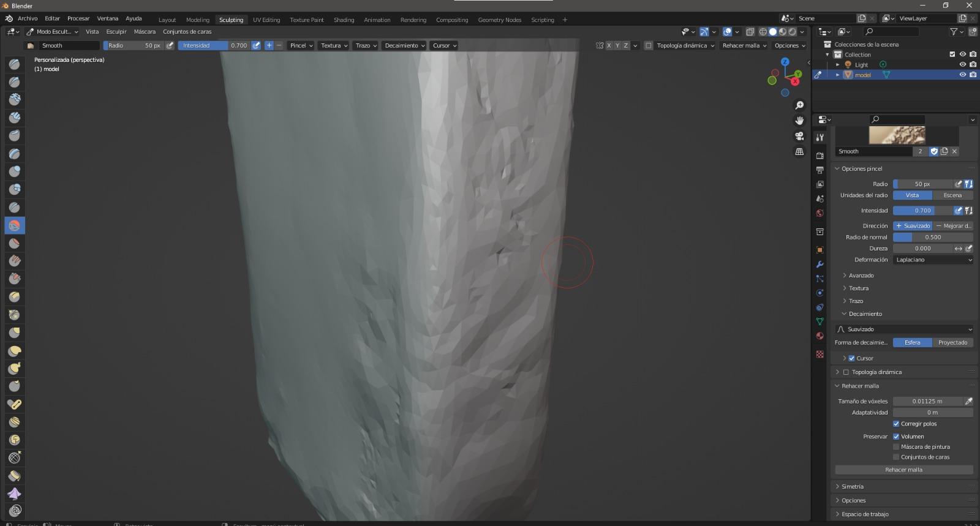This screenshot has height=526, width=980.
Task: Toggle X axis symmetry button
Action: point(609,45)
